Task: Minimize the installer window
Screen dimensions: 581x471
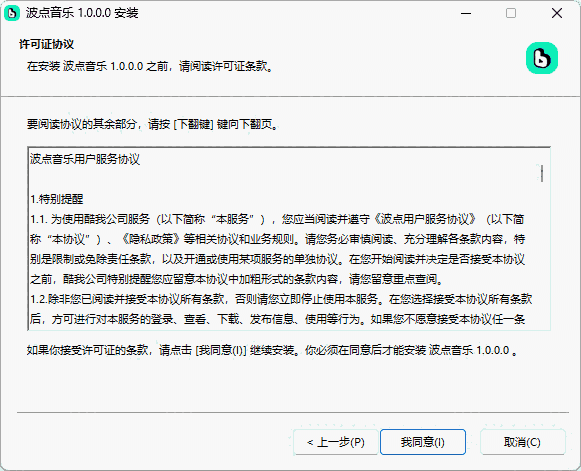Action: coord(466,13)
